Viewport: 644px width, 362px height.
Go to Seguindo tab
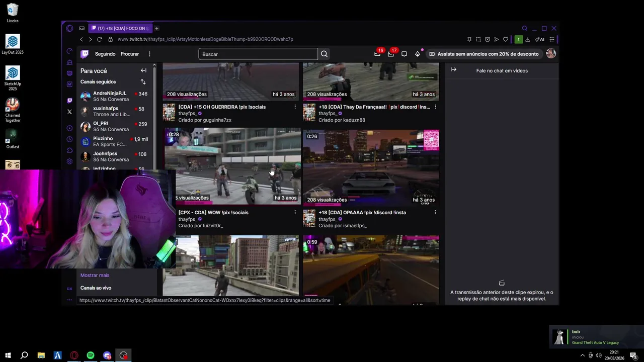point(105,54)
